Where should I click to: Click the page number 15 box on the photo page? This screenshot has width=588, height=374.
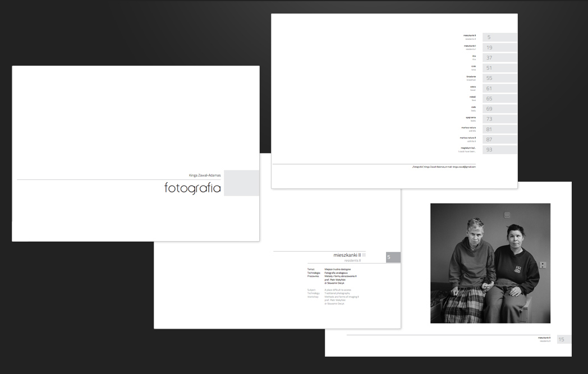click(564, 339)
